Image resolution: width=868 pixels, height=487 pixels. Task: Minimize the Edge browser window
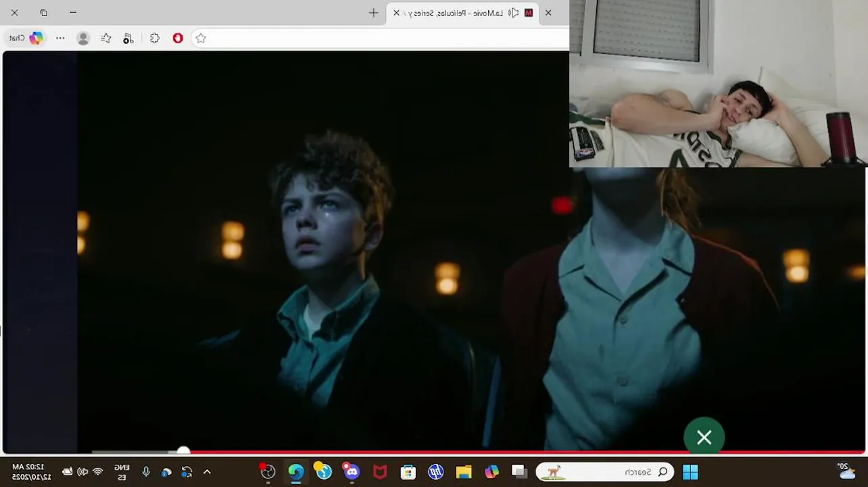point(73,12)
